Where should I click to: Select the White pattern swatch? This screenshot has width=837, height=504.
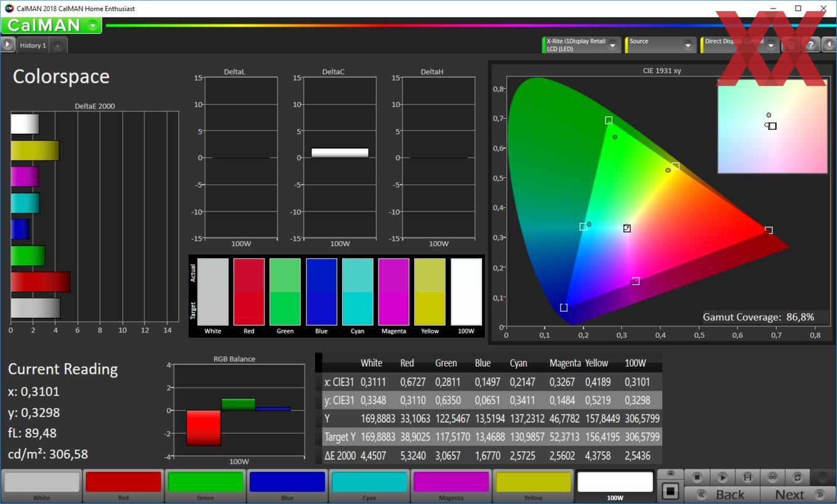pos(42,486)
